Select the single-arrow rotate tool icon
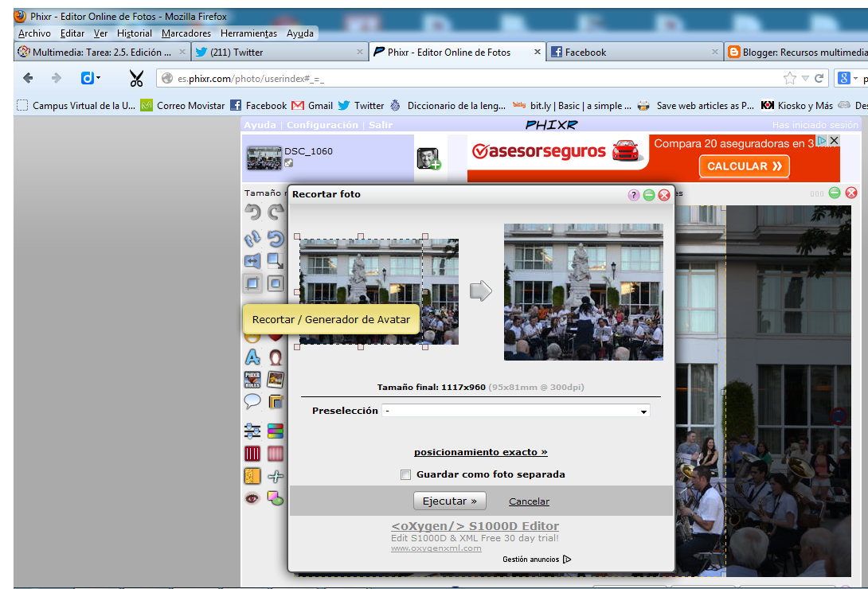This screenshot has height=589, width=868. (x=275, y=238)
